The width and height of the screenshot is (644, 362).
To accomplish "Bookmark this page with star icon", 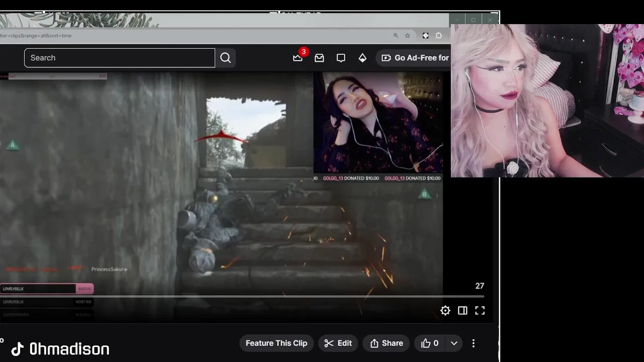I will 408,36.
